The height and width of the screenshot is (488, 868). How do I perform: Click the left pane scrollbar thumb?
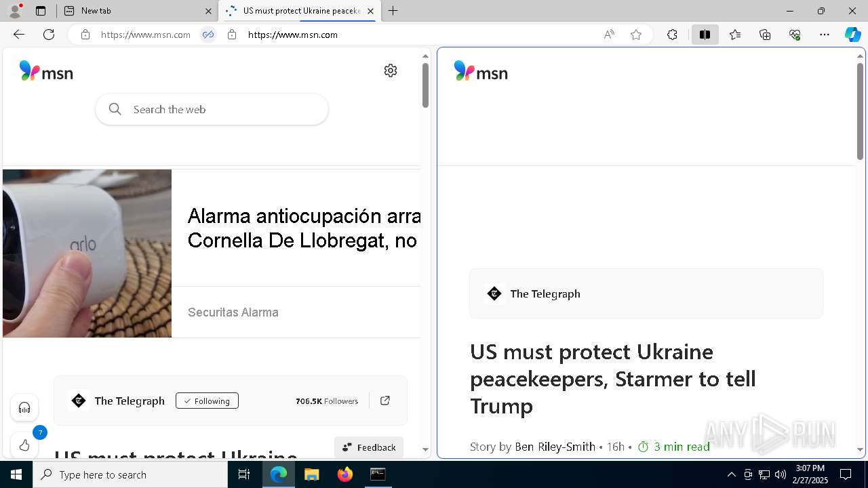[x=425, y=85]
